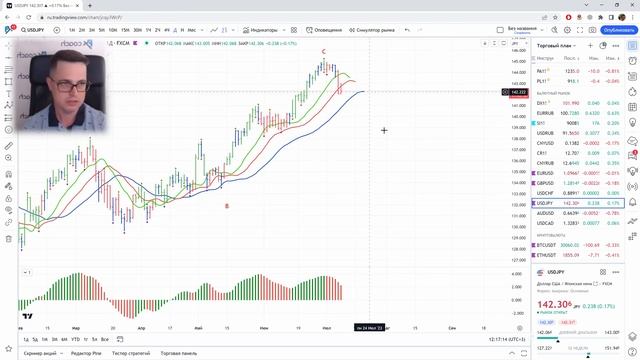Open the Индикаторы indicators menu

(x=260, y=30)
